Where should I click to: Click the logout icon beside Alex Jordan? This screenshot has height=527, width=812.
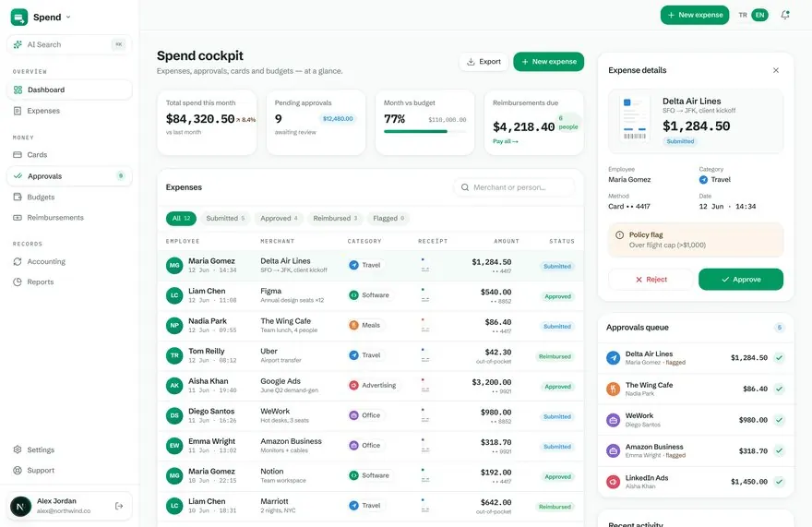coord(119,506)
